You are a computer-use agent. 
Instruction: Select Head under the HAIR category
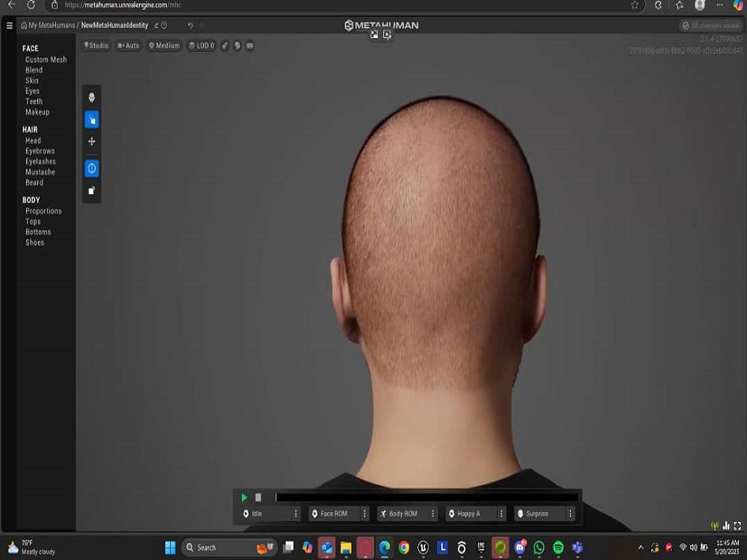click(x=33, y=140)
